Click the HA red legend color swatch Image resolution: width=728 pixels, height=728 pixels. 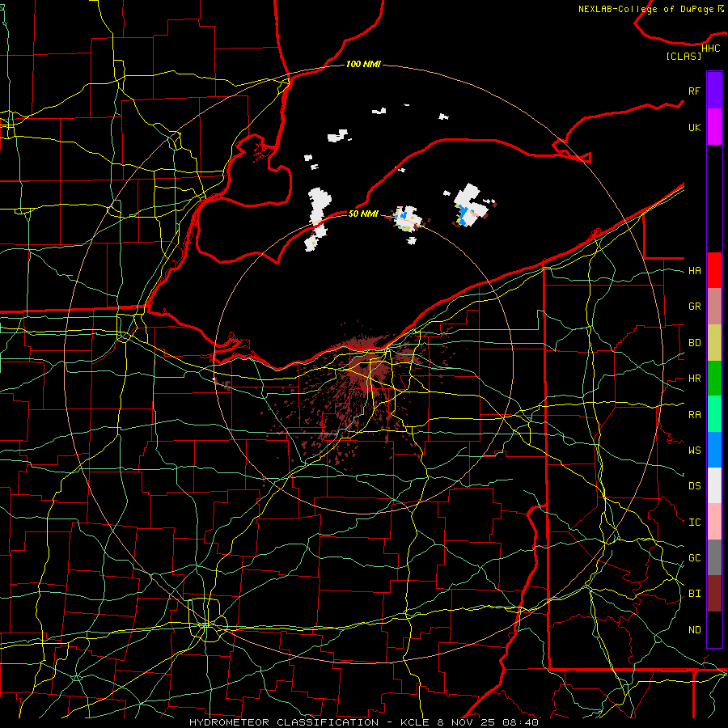(x=714, y=270)
